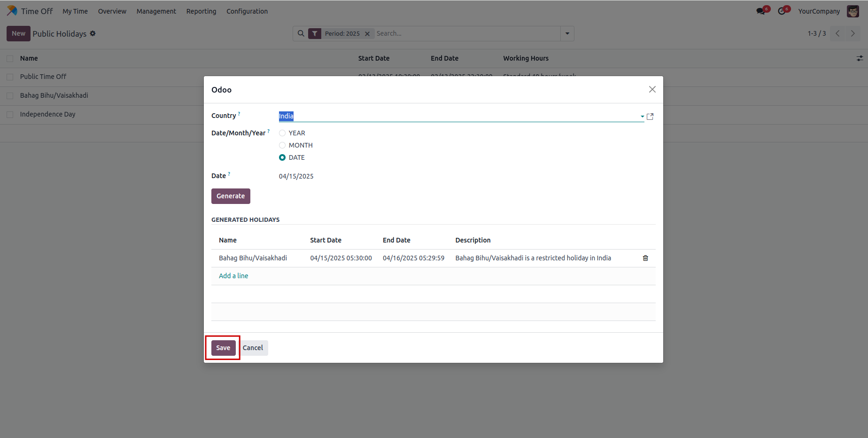Click the Date/Month/Year help question mark
Screen dimensions: 868x438
pos(269,131)
